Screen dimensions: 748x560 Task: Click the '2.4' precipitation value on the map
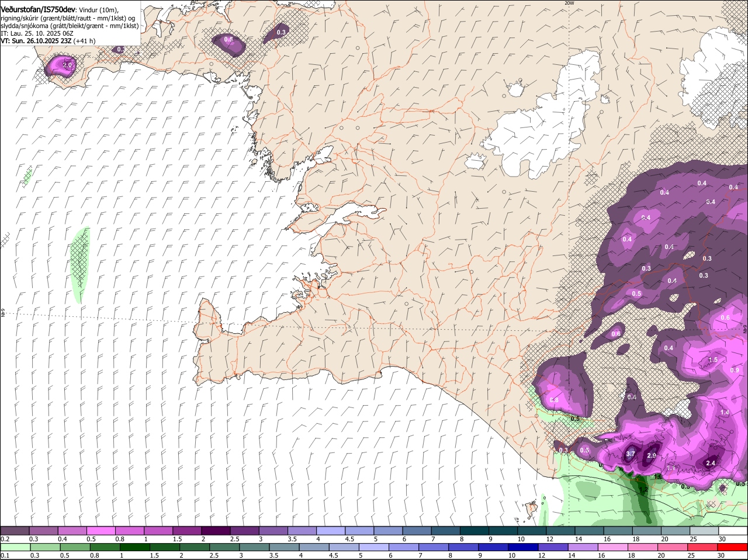tap(711, 463)
